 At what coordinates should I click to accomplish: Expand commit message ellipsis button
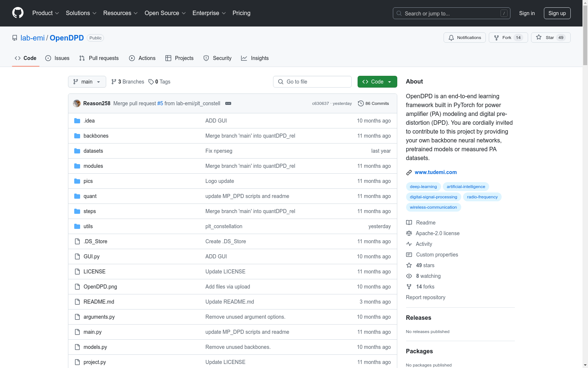click(228, 103)
